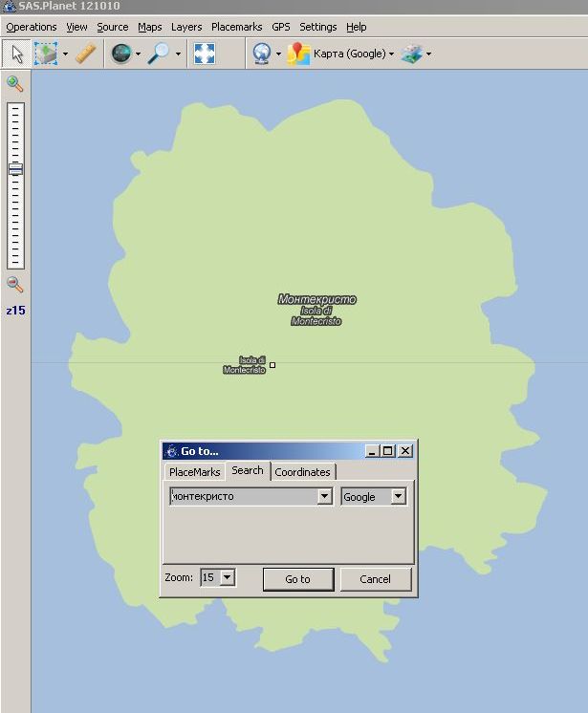Screen dimensions: 588x713
Task: Select the arrow cursor move tool
Action: [x=16, y=54]
